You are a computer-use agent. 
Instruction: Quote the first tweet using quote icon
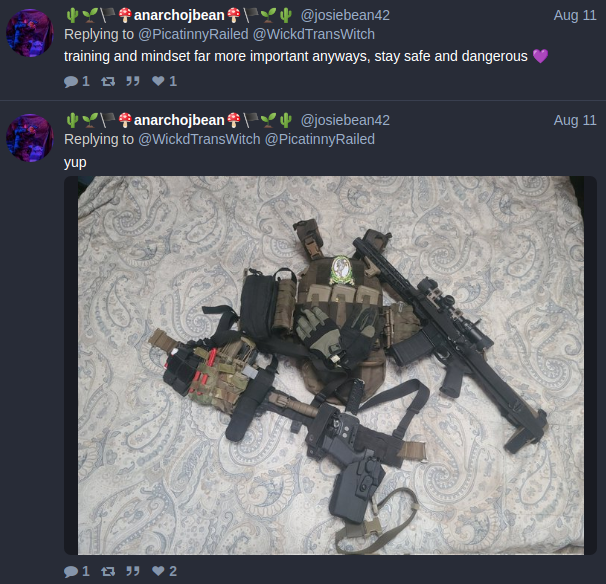(133, 81)
